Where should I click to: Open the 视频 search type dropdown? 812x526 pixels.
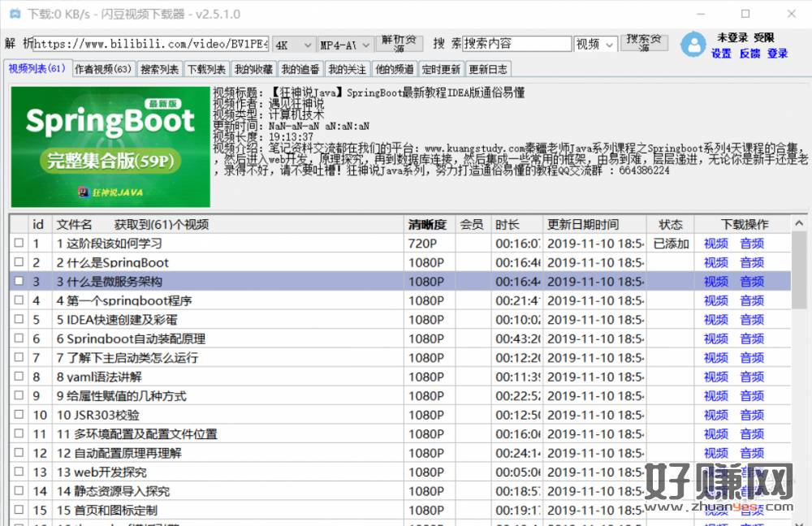[x=595, y=45]
